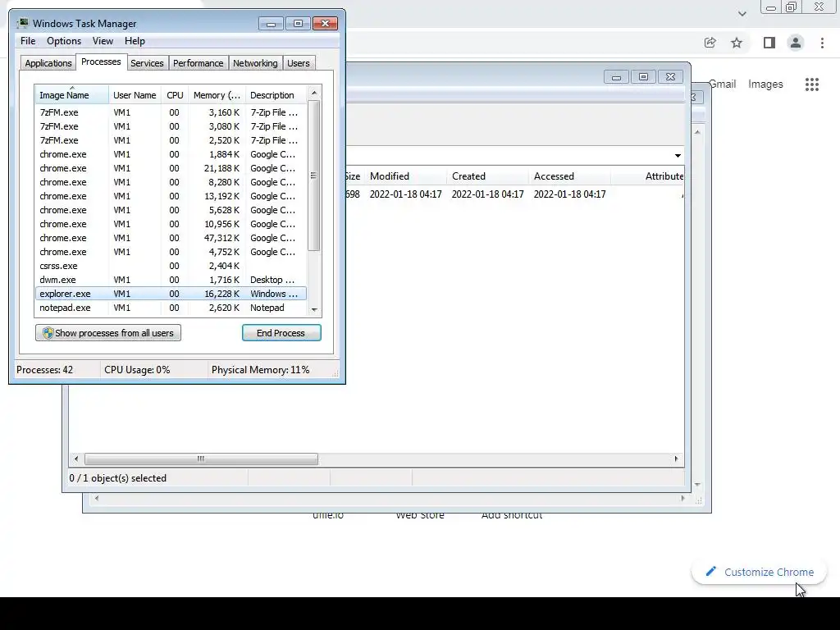The image size is (840, 630).
Task: Click the process list vertical scrollbar thumb
Action: tap(314, 176)
